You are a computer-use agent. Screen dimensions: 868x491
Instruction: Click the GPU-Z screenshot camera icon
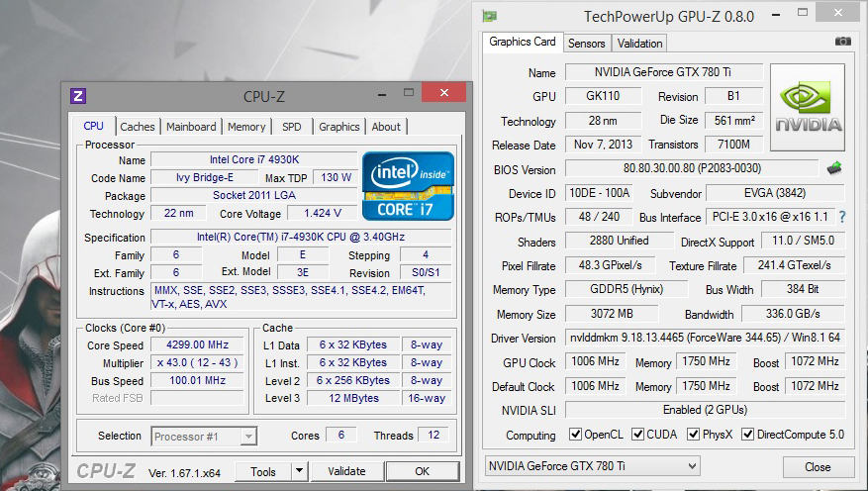(x=843, y=42)
